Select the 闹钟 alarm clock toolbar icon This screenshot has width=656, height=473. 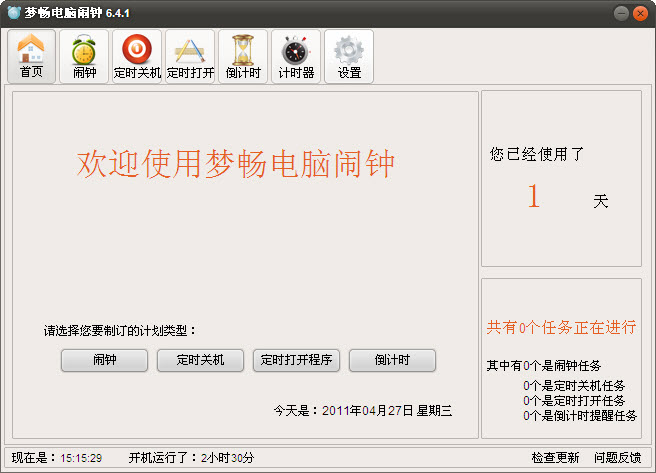pyautogui.click(x=84, y=56)
